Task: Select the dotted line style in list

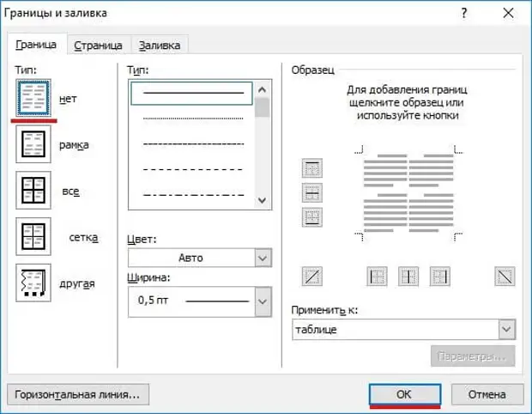Action: point(191,119)
